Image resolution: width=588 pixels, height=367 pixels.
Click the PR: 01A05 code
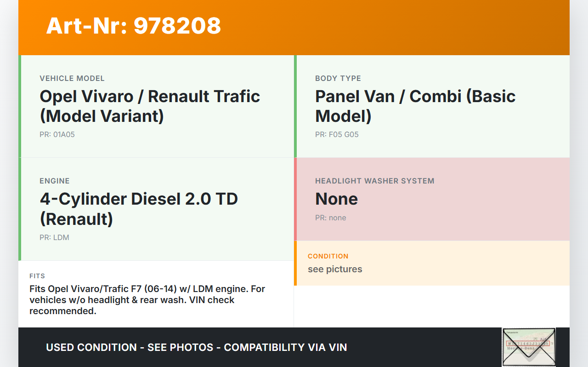tap(57, 135)
